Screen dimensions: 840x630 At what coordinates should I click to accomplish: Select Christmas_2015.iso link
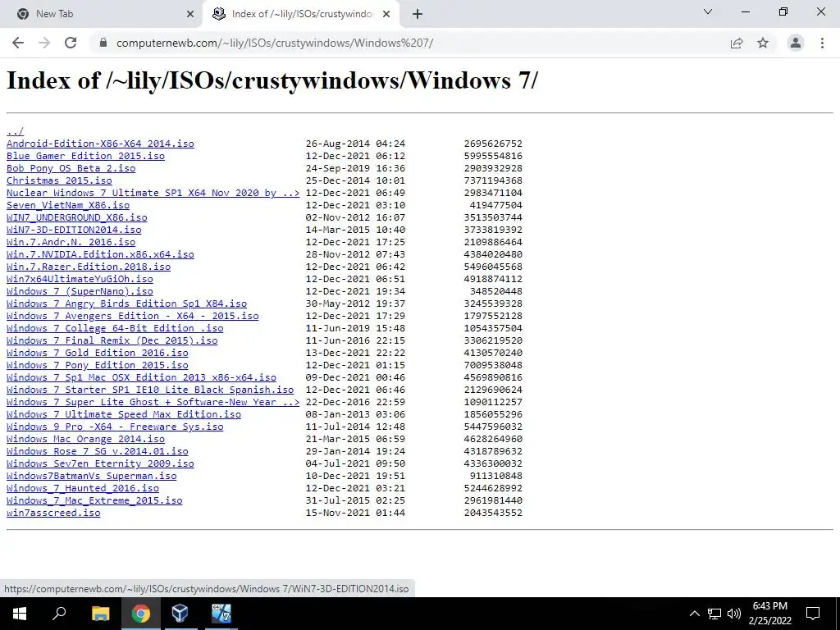pyautogui.click(x=59, y=180)
